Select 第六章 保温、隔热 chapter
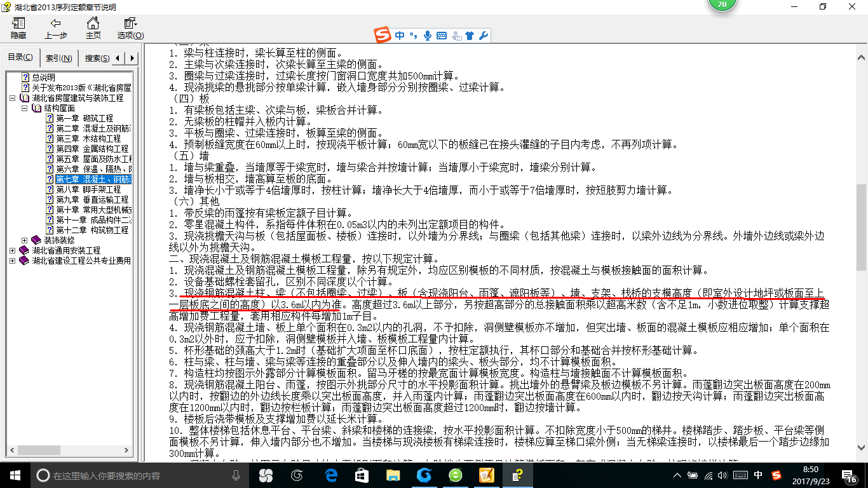The image size is (868, 488). click(x=93, y=169)
